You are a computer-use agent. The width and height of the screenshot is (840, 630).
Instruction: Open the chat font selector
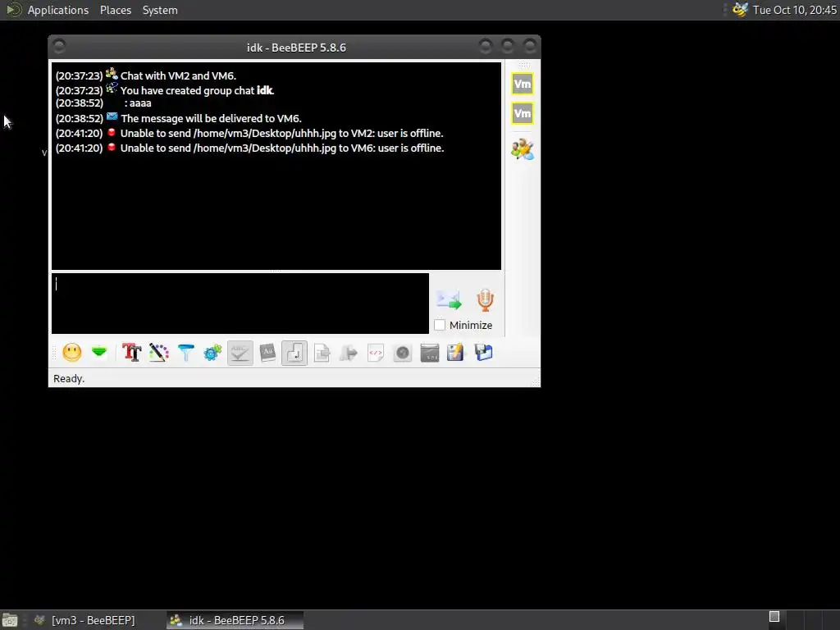pos(132,353)
